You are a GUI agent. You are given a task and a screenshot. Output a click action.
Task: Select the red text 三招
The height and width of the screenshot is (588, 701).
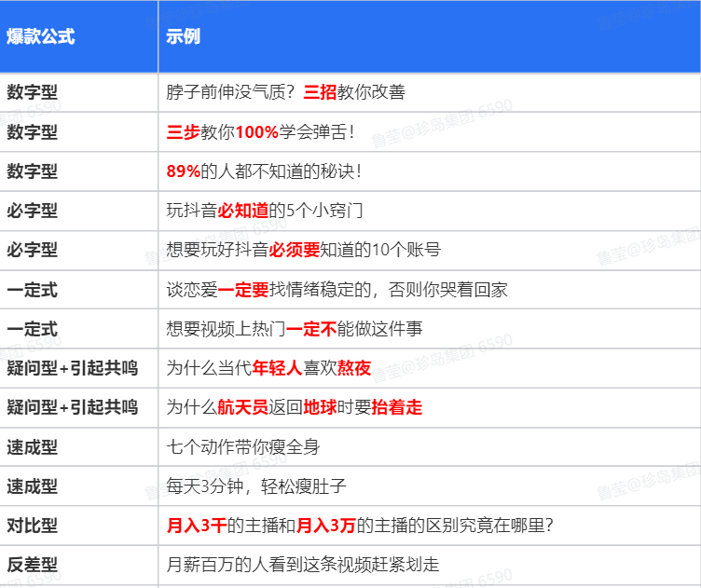pyautogui.click(x=319, y=92)
